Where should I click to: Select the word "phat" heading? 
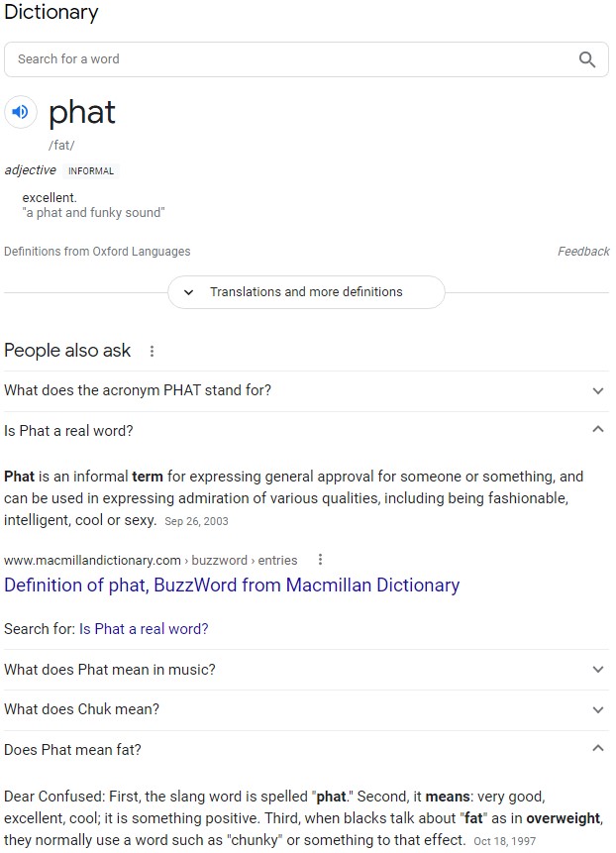(82, 112)
